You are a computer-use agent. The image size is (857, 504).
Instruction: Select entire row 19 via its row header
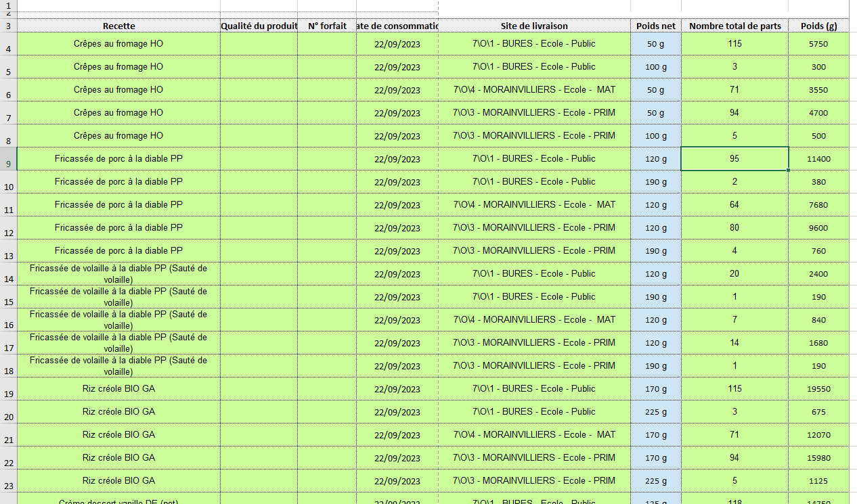(8, 389)
